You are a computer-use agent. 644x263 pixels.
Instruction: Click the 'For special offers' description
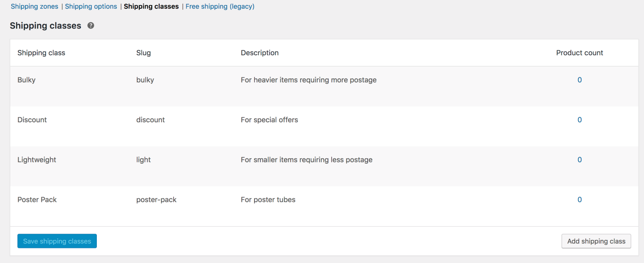pyautogui.click(x=269, y=120)
